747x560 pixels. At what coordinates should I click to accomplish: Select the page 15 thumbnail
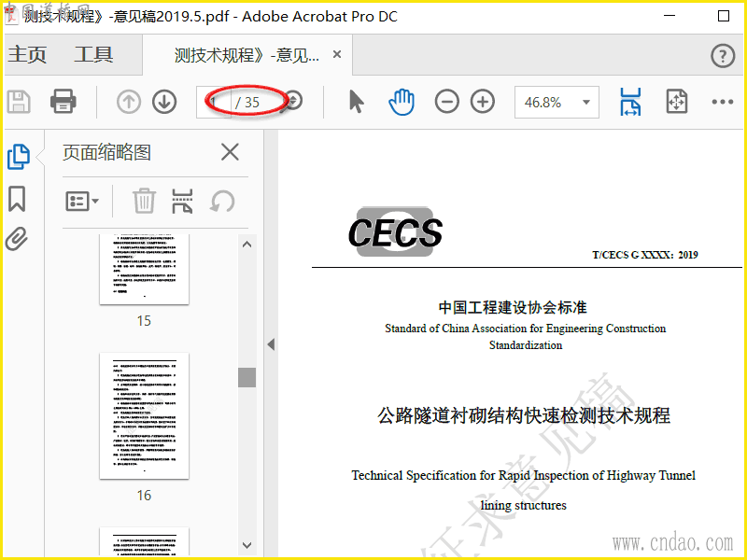click(145, 269)
